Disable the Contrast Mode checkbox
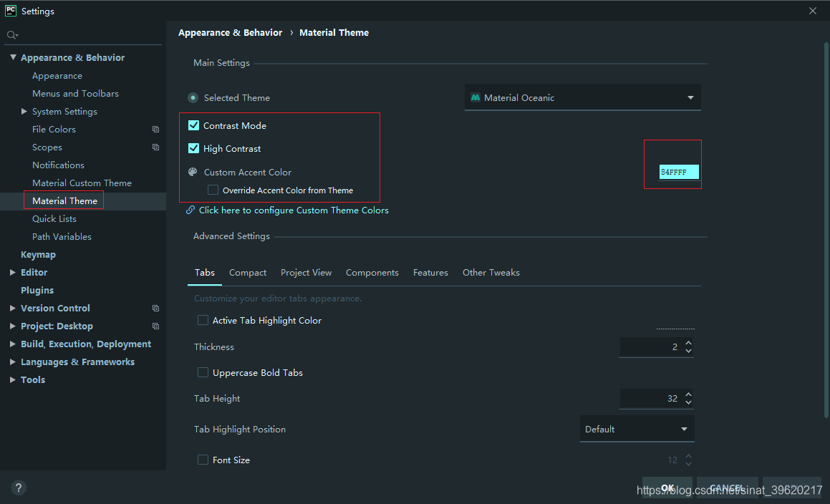This screenshot has width=830, height=504. 194,125
